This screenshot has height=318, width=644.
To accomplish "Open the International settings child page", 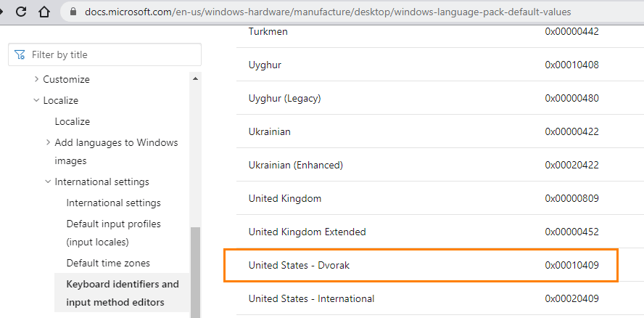I will pos(113,203).
